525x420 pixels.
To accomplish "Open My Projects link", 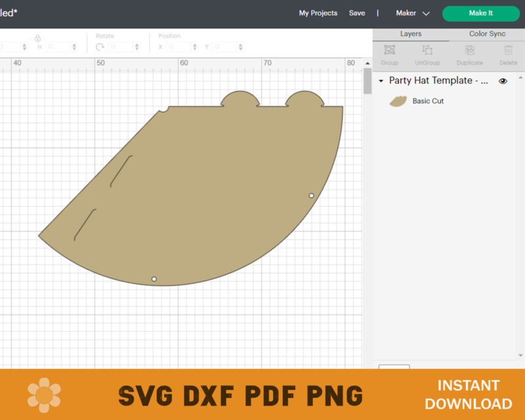I will coord(318,13).
